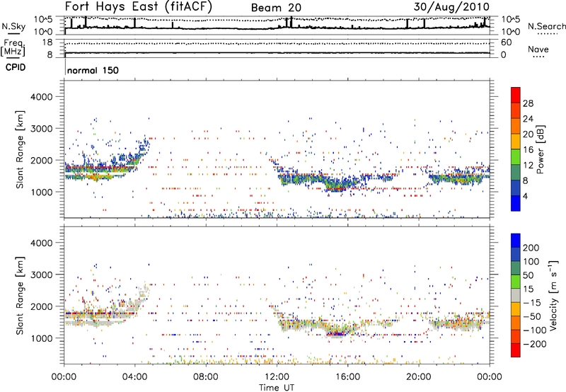Viewport: 566px width, 392px height.
Task: Click the 'Freq. [MHz]' axis label
Action: [13, 48]
